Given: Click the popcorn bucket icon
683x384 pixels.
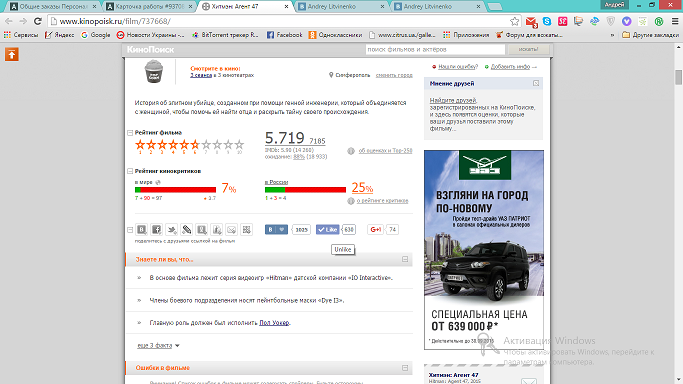Looking at the screenshot, I should click(154, 71).
